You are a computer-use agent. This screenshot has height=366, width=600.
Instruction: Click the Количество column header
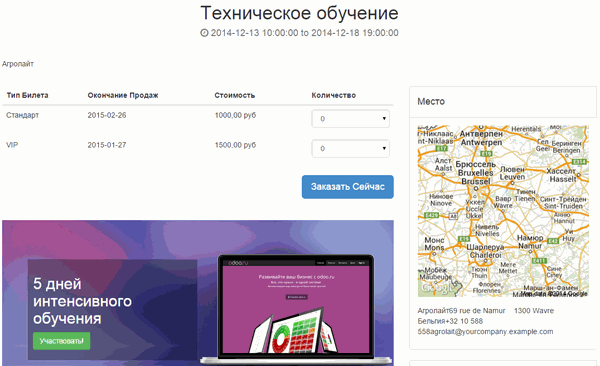coord(334,95)
